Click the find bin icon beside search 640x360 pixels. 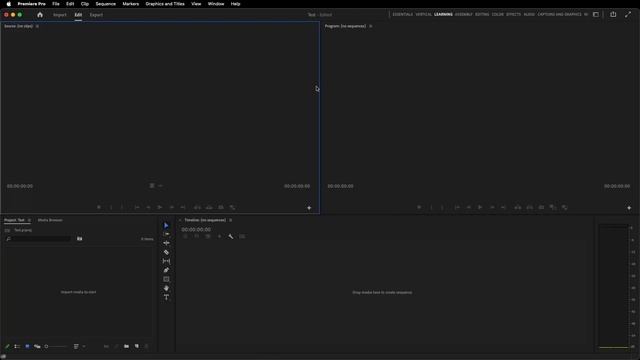80,239
